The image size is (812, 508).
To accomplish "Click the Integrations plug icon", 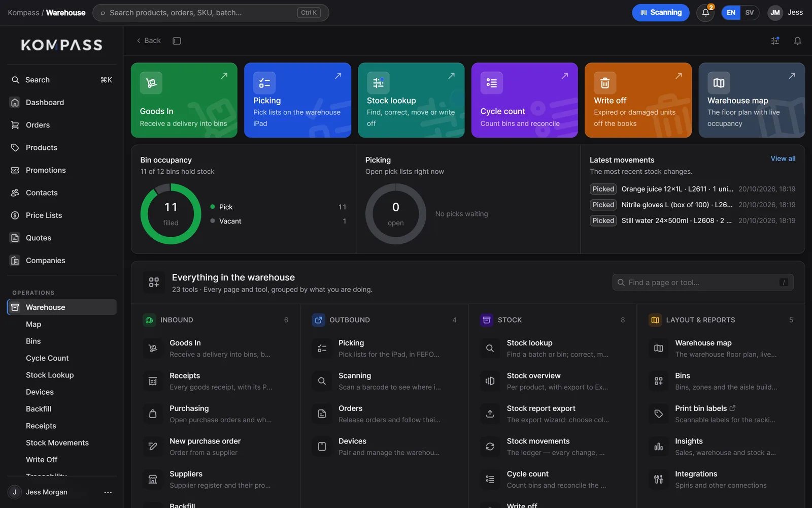I will [658, 479].
